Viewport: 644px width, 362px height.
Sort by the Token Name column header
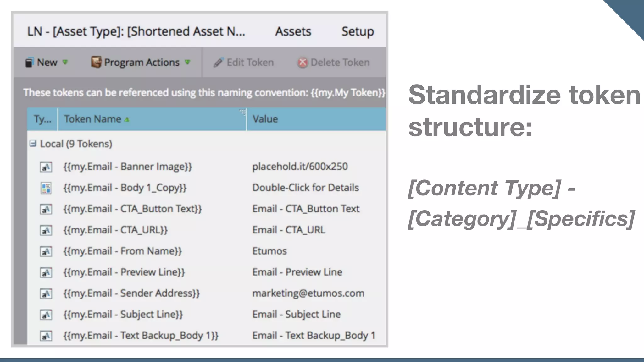(152, 119)
